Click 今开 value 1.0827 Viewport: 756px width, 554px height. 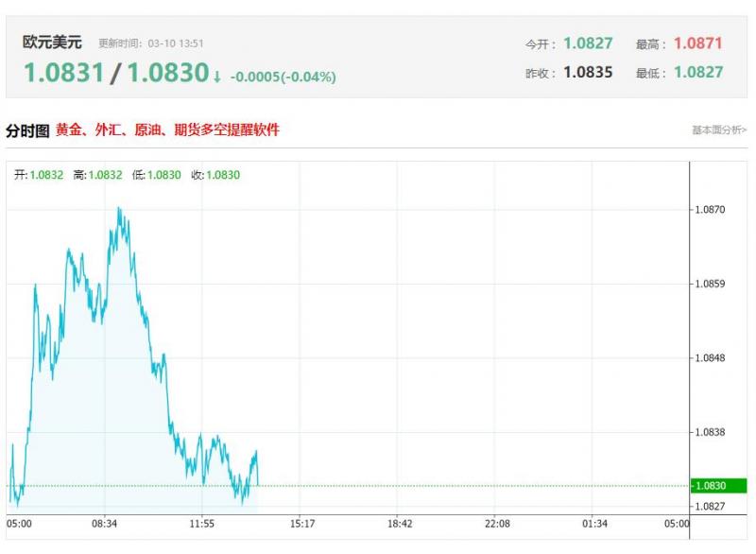click(588, 43)
